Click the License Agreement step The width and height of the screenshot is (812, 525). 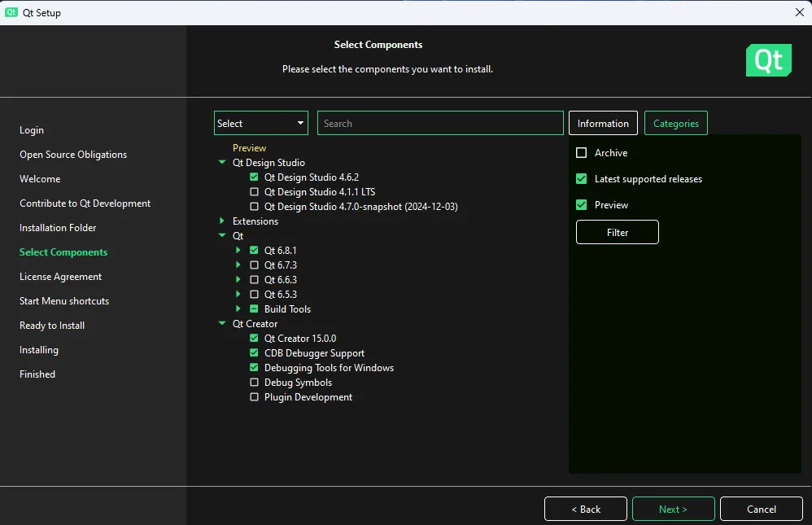[60, 276]
